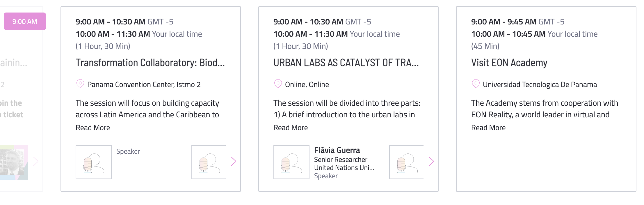Open Read More under Transformation Collaboratory description
644x205 pixels.
point(93,128)
